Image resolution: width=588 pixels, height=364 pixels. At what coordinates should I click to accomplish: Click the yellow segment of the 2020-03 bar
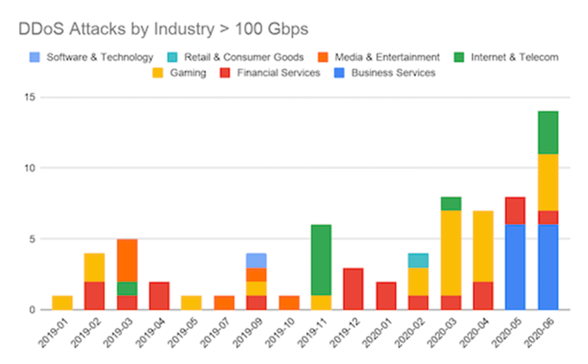click(x=451, y=253)
